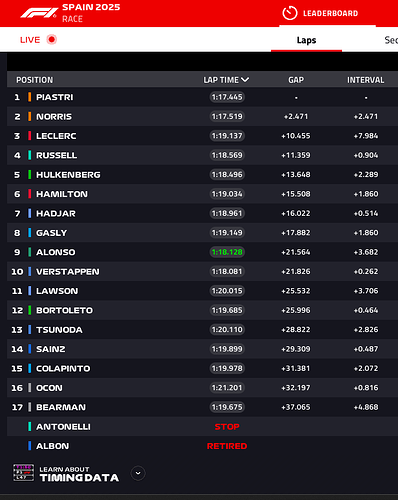
Task: Select Piastri's orange team color bar
Action: [x=30, y=97]
